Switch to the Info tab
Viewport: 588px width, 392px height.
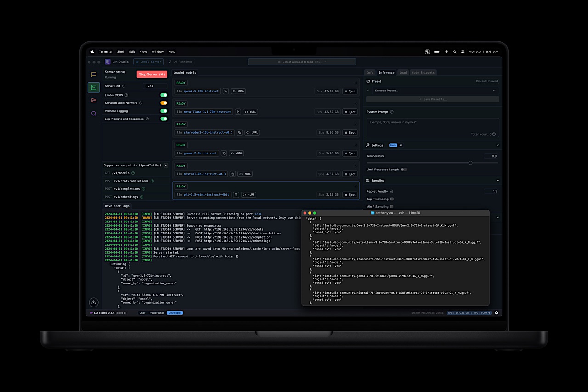click(370, 73)
